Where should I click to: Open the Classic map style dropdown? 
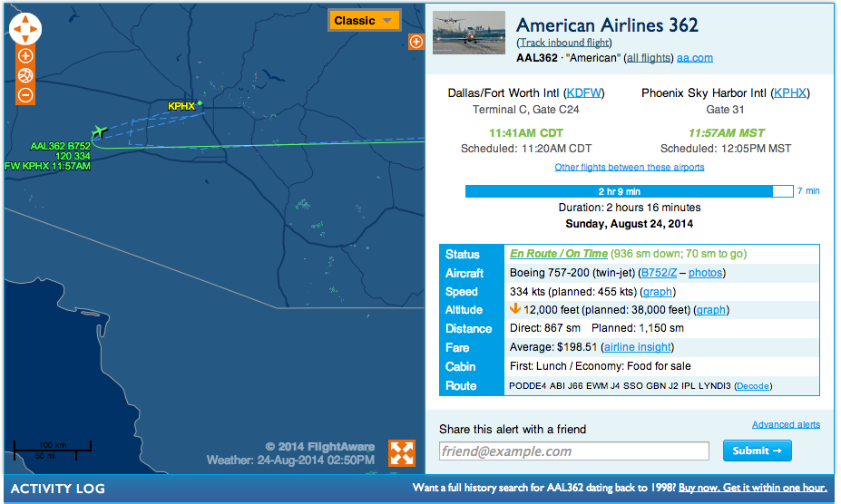[365, 21]
